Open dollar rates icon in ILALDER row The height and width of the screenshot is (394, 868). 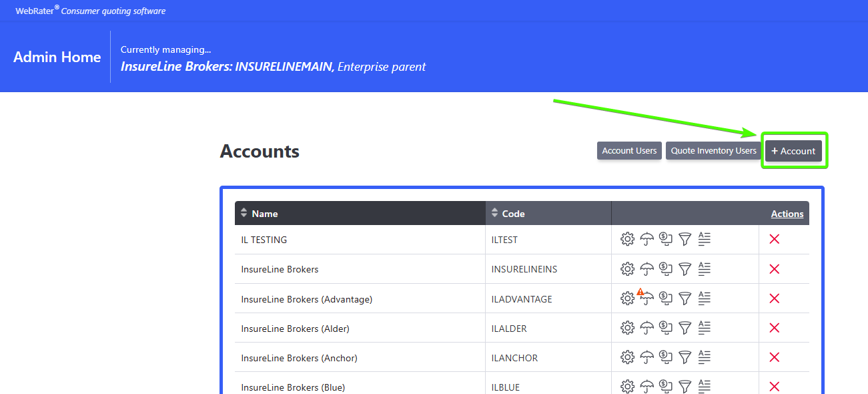point(666,327)
